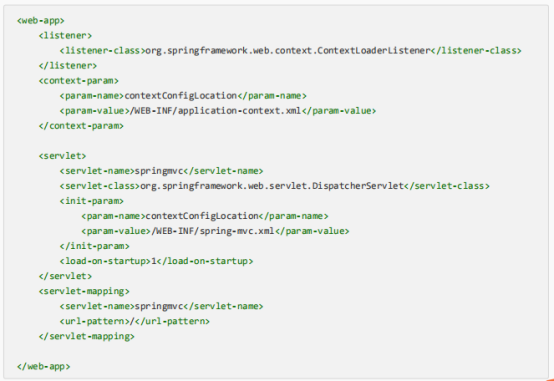Click the opening servlet-mapping tag
This screenshot has width=554, height=381.
point(84,291)
